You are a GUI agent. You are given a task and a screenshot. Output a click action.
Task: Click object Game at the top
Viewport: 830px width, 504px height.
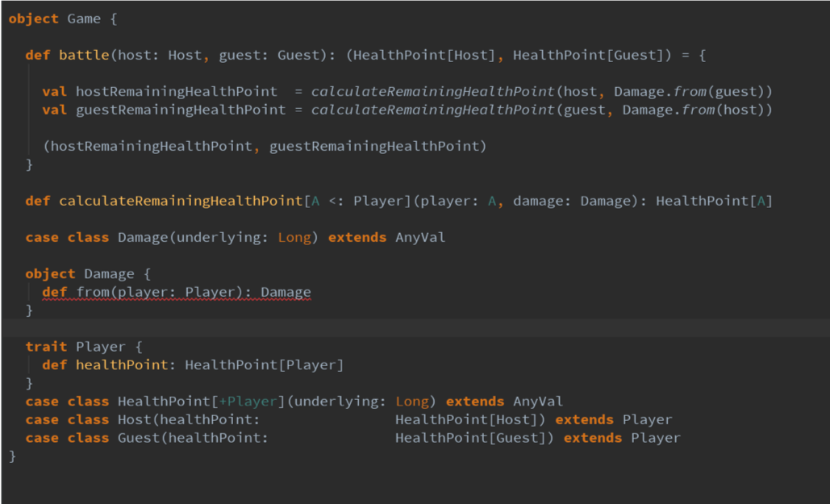pyautogui.click(x=55, y=19)
